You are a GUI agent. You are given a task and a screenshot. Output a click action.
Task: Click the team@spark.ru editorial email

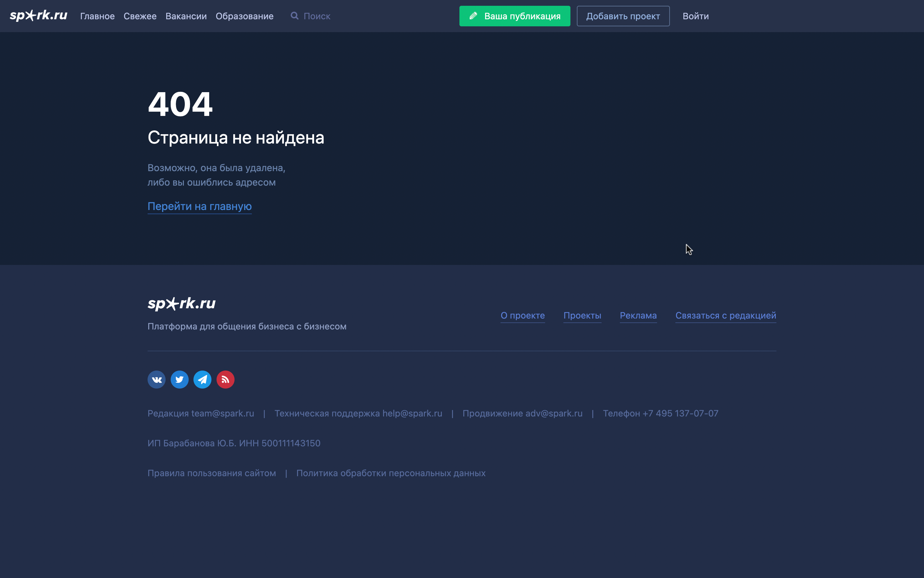(x=223, y=413)
